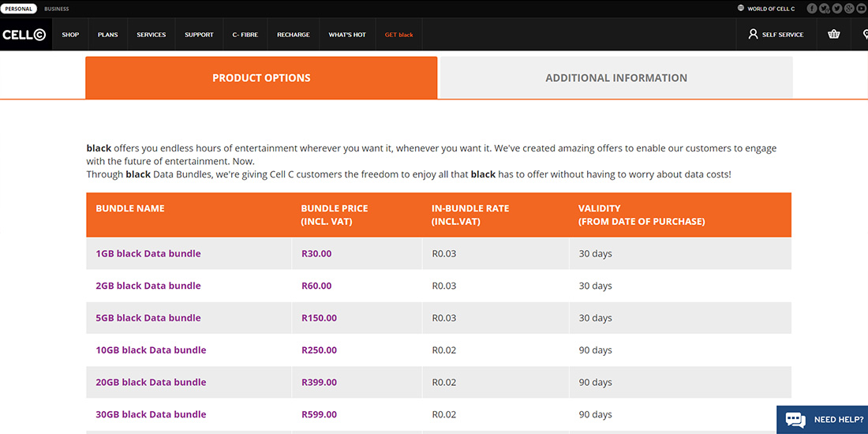Click the Bundle Name column header

130,208
